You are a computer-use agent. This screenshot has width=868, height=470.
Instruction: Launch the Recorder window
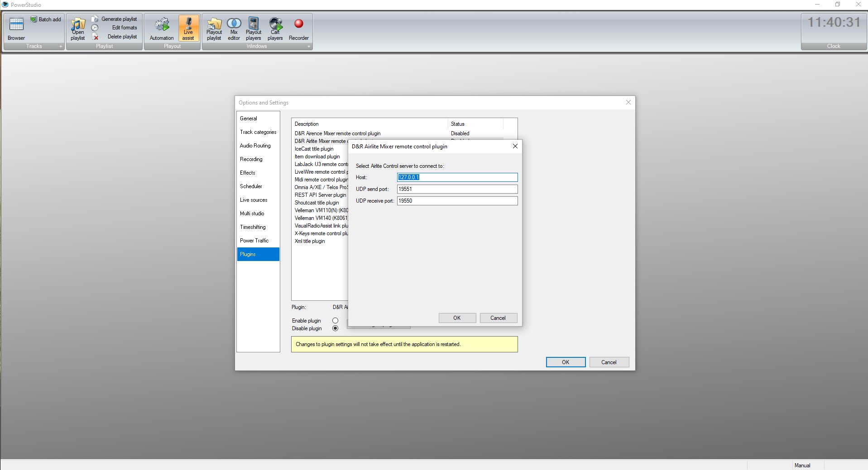coord(298,28)
